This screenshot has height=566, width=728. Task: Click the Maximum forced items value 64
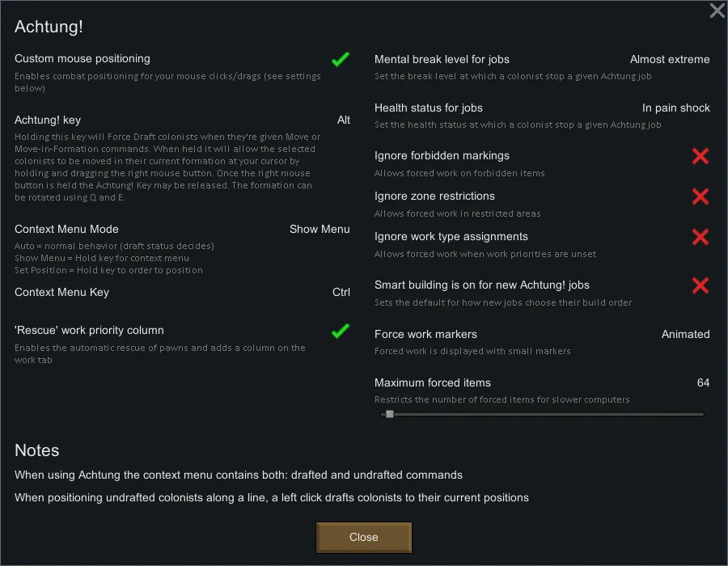(x=703, y=382)
